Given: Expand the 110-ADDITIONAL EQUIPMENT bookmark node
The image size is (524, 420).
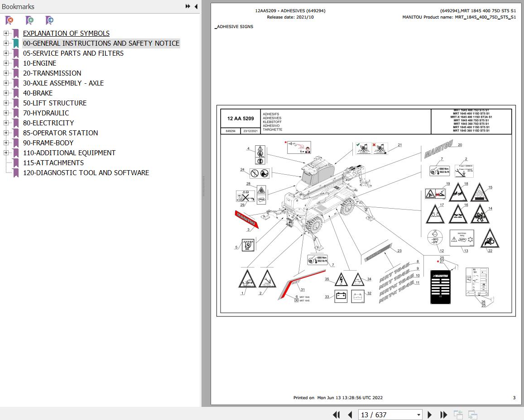Looking at the screenshot, I should 6,153.
